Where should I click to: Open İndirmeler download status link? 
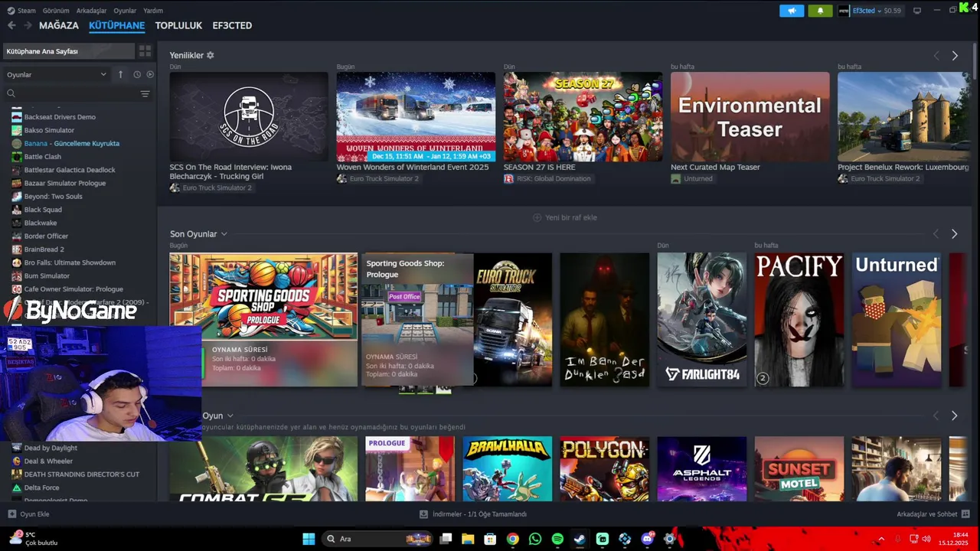tap(479, 514)
